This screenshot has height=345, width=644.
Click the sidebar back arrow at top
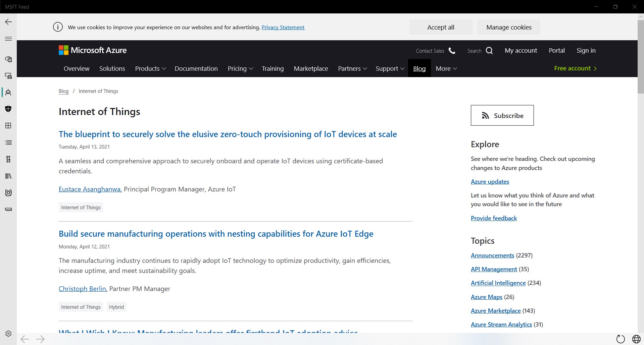(8, 22)
